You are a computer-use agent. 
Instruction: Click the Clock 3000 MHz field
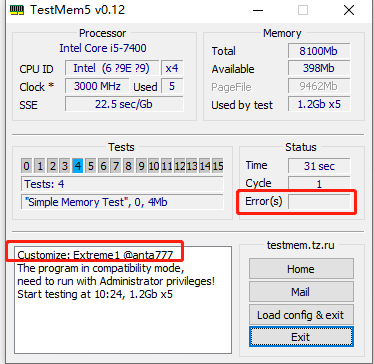[97, 86]
